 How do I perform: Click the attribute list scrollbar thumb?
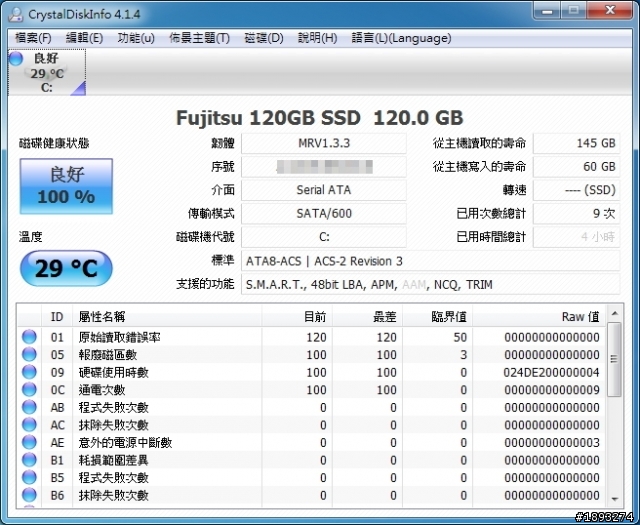coord(614,359)
